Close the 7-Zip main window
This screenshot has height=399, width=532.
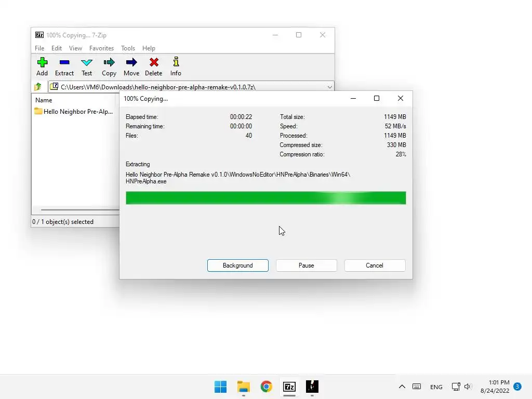[x=323, y=35]
